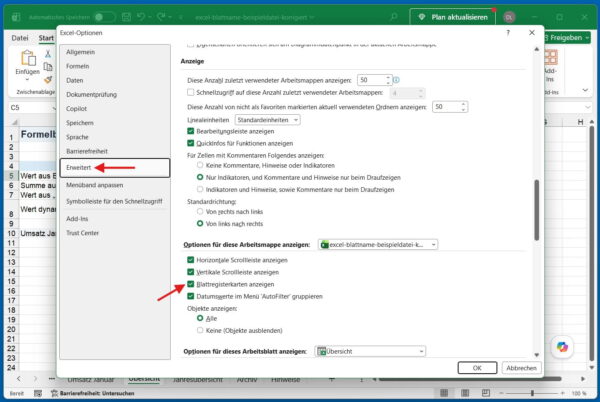Open Symbolleiste für den Schnellzugriff category
This screenshot has width=600, height=402.
point(115,201)
